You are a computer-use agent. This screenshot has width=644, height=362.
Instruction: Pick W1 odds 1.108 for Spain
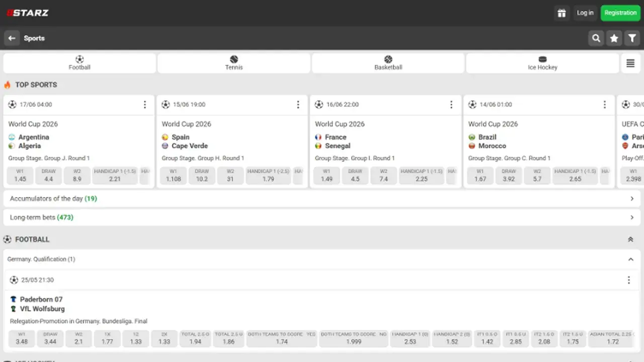tap(174, 175)
